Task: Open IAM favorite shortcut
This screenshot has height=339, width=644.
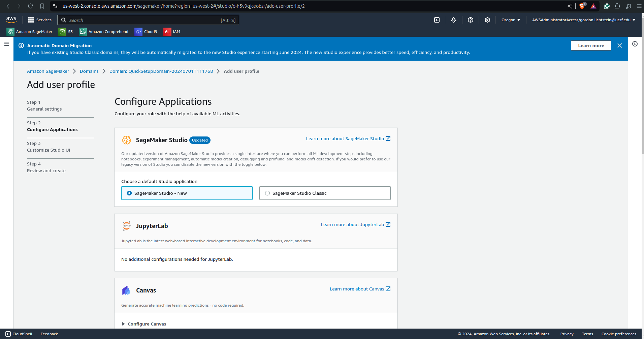Action: 172,32
